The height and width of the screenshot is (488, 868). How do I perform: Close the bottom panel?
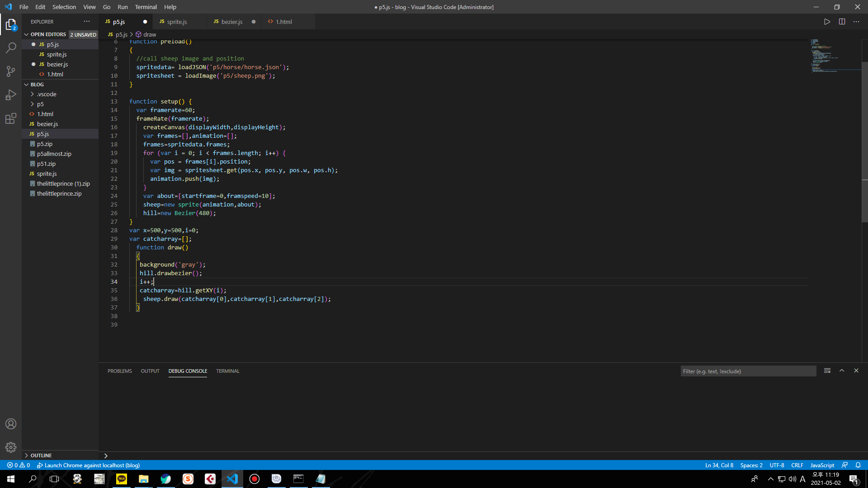click(x=856, y=371)
